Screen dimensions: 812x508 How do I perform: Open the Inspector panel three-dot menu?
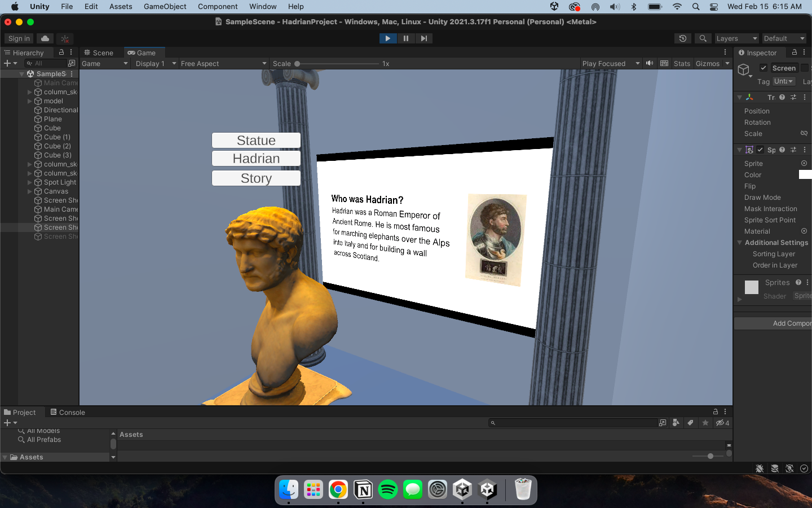804,52
